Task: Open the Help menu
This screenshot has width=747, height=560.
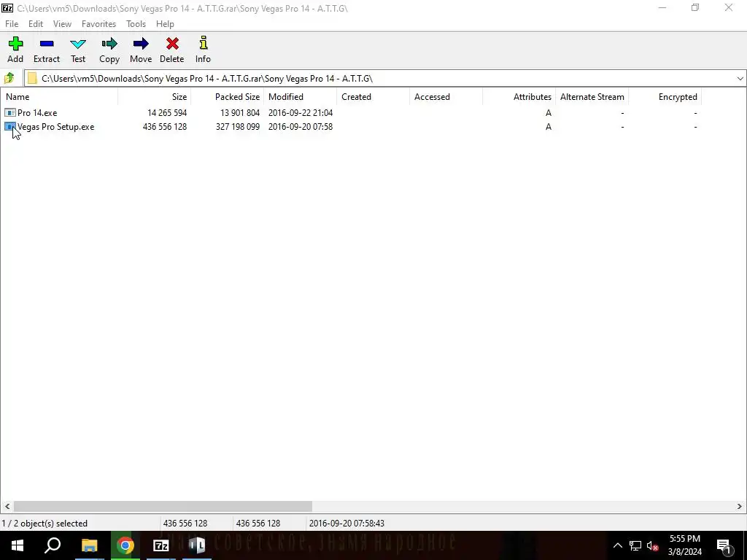Action: pyautogui.click(x=166, y=24)
